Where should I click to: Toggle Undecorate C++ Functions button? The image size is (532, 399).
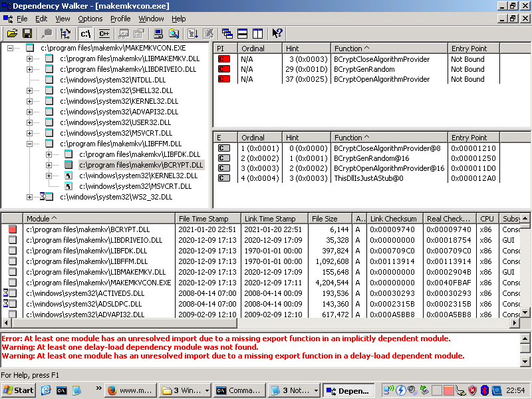click(x=104, y=33)
